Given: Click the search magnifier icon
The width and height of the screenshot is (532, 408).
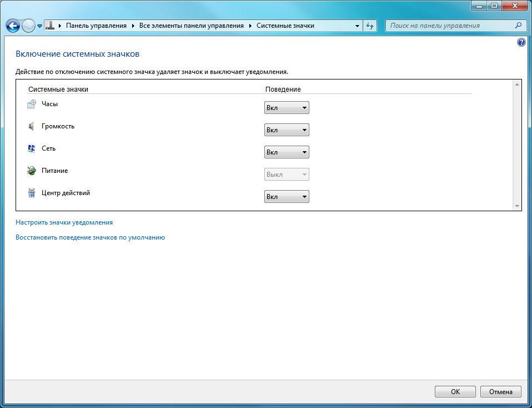Looking at the screenshot, I should 518,26.
